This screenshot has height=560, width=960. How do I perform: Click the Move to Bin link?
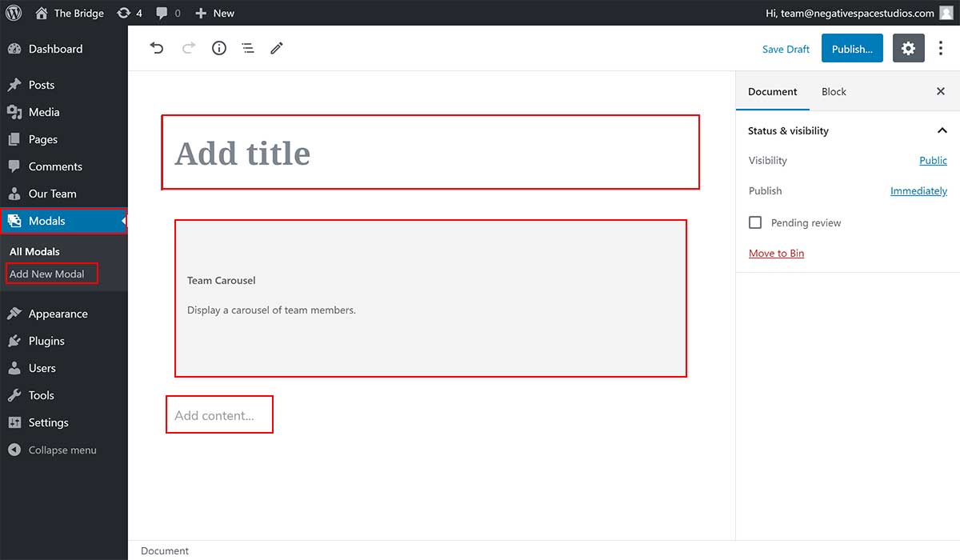(x=776, y=254)
